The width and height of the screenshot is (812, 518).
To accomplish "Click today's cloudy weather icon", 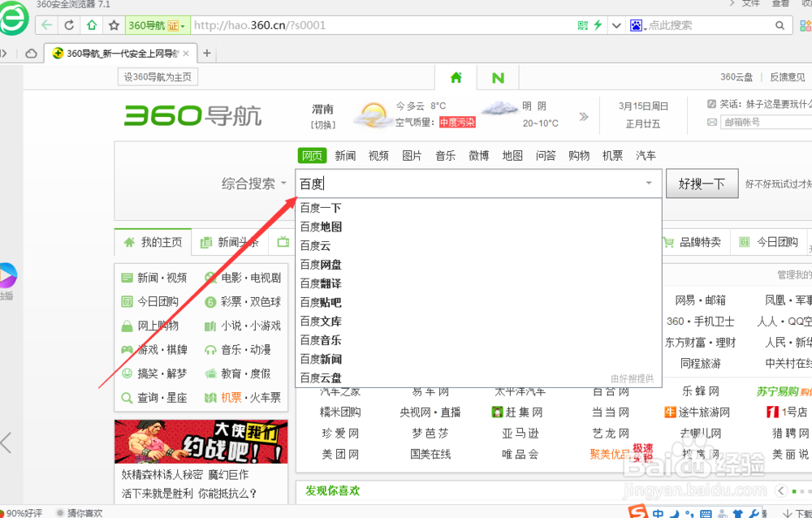I will 373,115.
